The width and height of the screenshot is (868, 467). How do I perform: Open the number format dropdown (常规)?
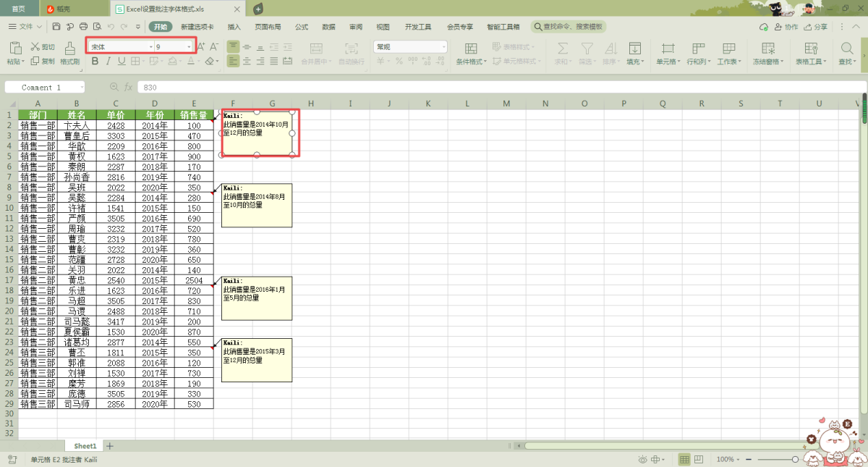pyautogui.click(x=443, y=46)
